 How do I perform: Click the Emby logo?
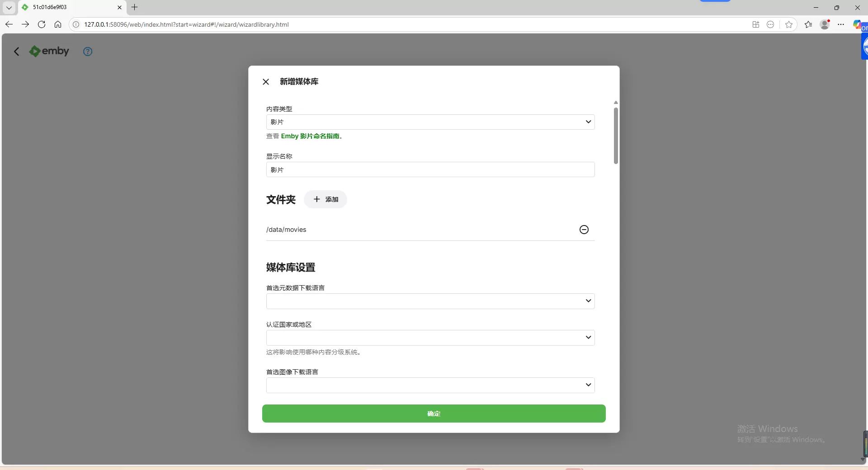click(49, 52)
